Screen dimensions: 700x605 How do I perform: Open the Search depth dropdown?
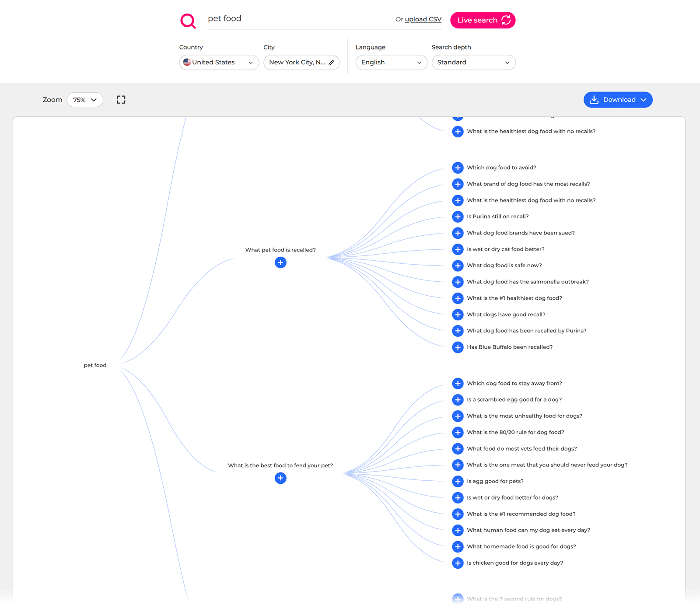pos(473,62)
